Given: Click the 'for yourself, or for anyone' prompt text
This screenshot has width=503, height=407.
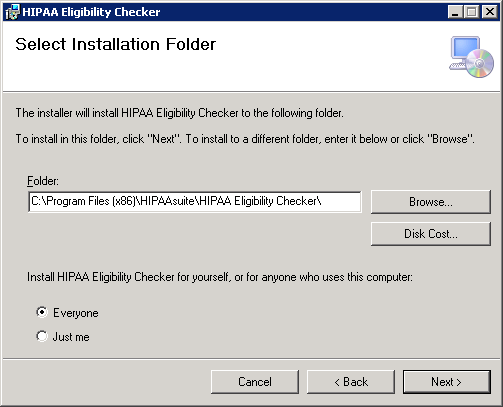Looking at the screenshot, I should point(220,277).
